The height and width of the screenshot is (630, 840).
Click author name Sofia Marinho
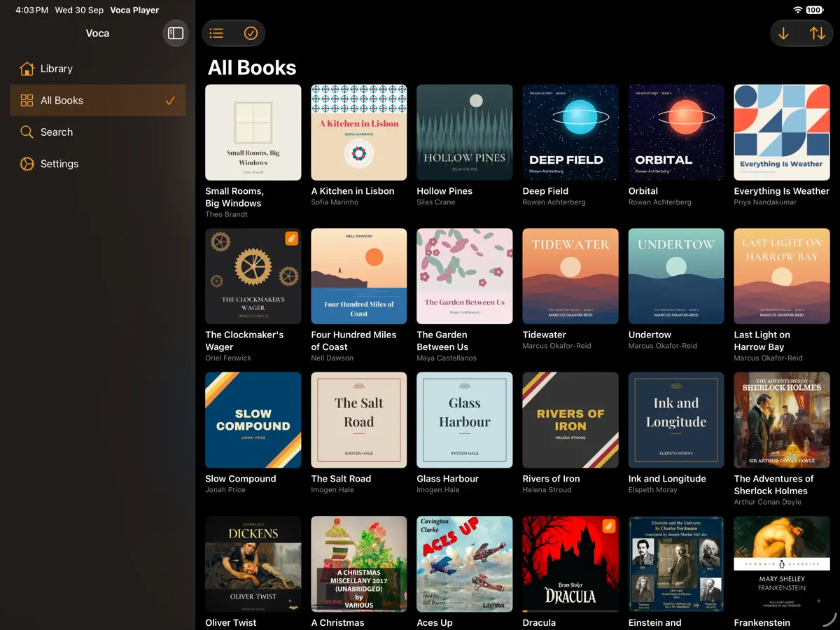(335, 202)
